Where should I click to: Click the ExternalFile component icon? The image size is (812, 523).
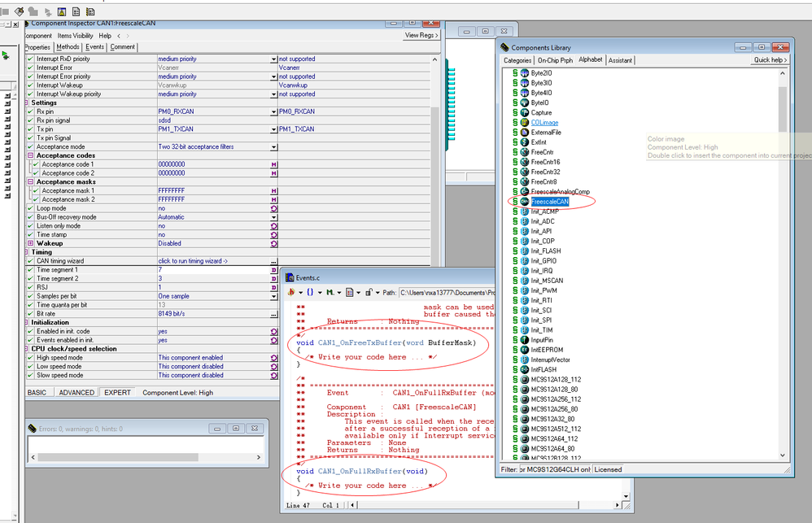coord(525,132)
